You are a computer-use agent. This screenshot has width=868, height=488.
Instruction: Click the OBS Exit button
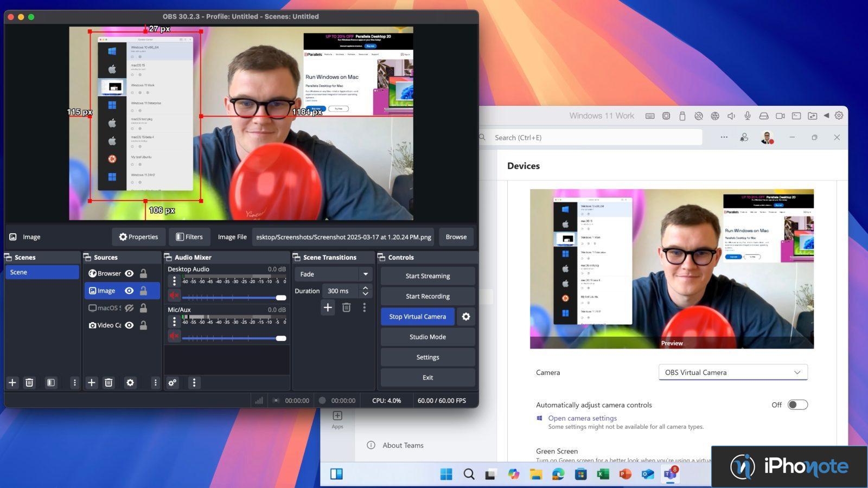(x=427, y=377)
